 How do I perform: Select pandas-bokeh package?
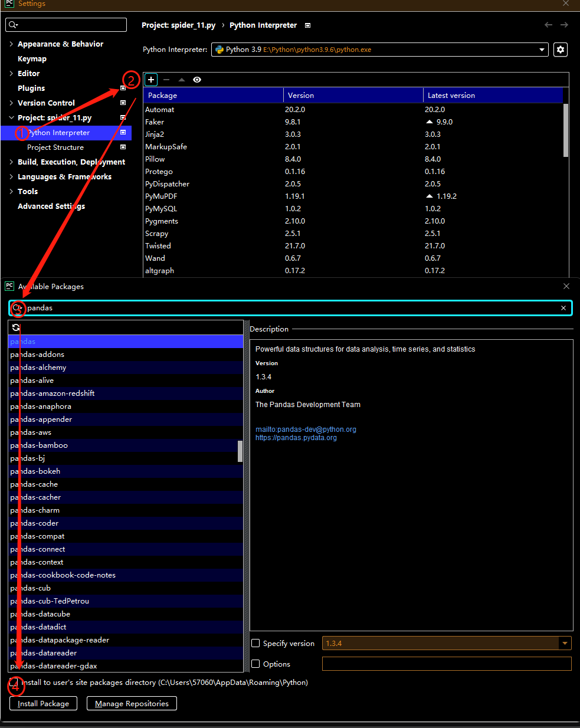pyautogui.click(x=126, y=471)
